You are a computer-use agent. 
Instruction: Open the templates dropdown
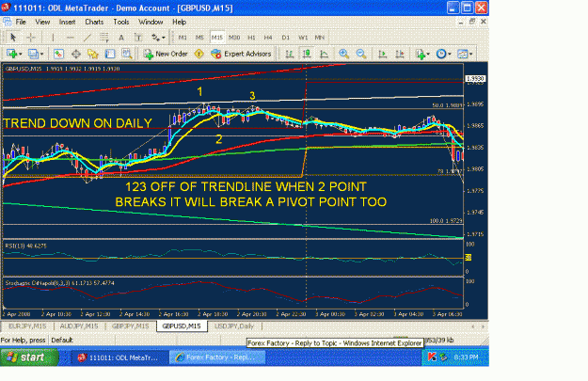[x=465, y=54]
